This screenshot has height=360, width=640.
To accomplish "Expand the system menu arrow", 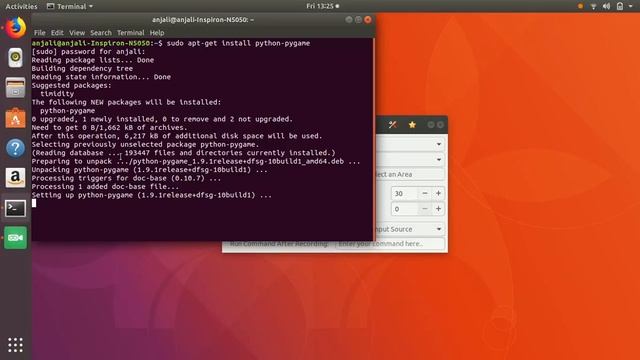I will [631, 6].
